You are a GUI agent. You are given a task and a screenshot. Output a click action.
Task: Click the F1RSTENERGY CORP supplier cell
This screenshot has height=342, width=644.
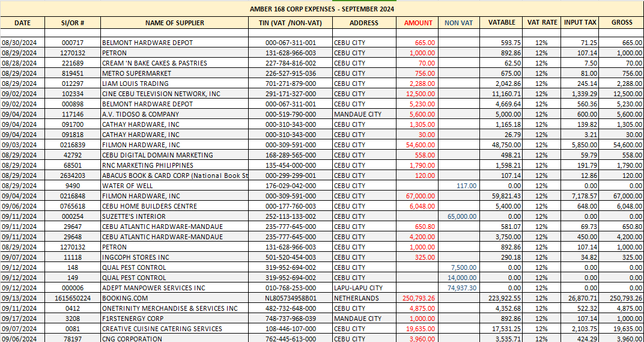coord(175,319)
